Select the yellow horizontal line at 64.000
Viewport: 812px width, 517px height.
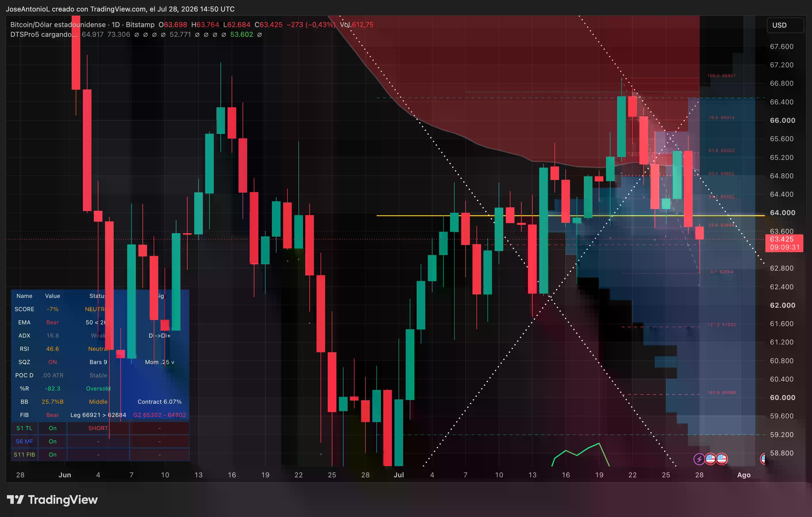click(x=571, y=215)
